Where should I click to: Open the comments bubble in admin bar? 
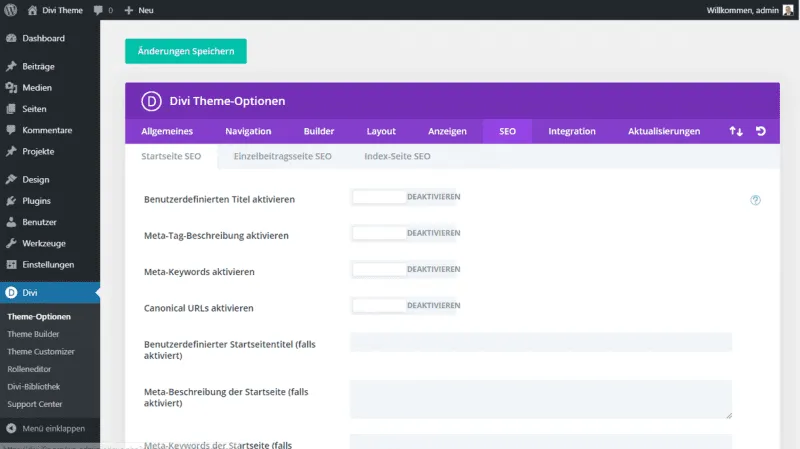[x=98, y=10]
